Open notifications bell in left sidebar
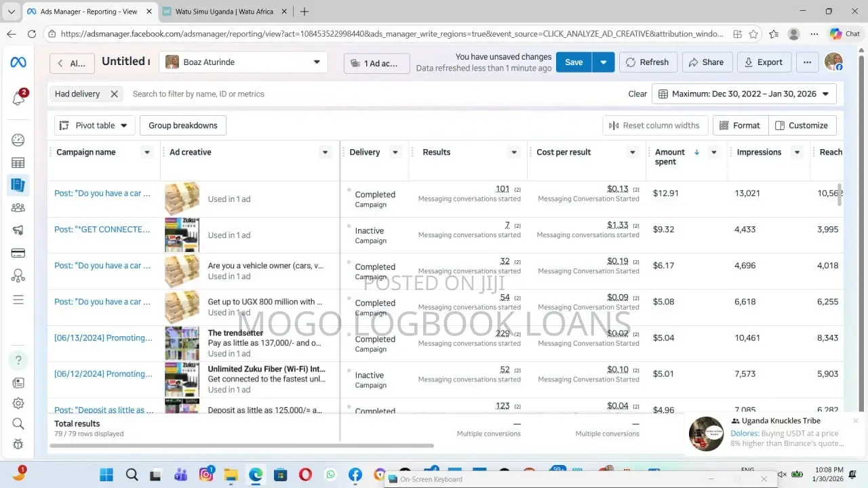Screen dimensions: 868x488 [18, 98]
